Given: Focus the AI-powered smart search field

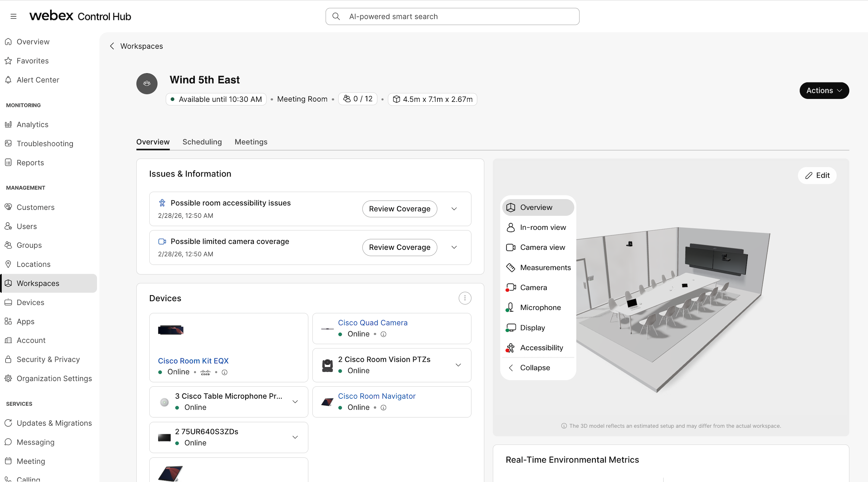Looking at the screenshot, I should click(x=452, y=16).
